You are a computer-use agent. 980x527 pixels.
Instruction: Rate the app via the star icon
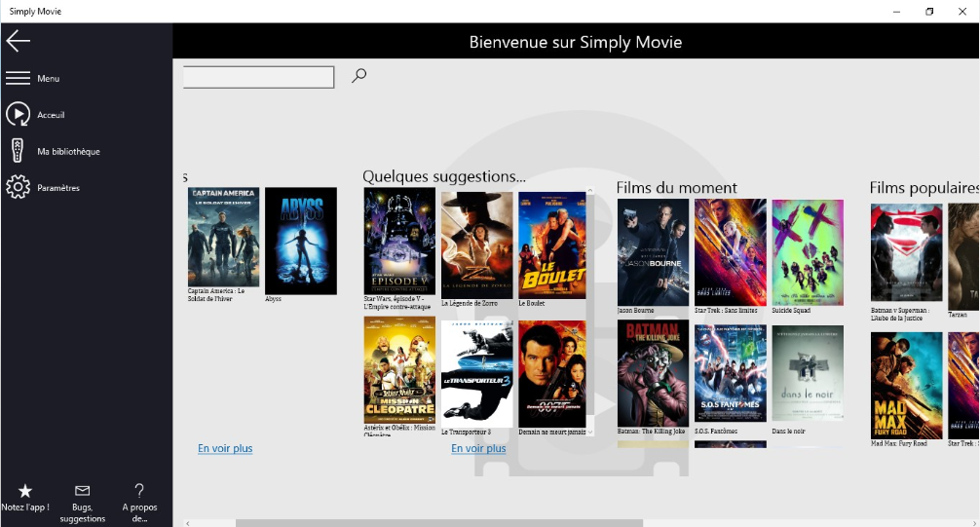point(25,491)
